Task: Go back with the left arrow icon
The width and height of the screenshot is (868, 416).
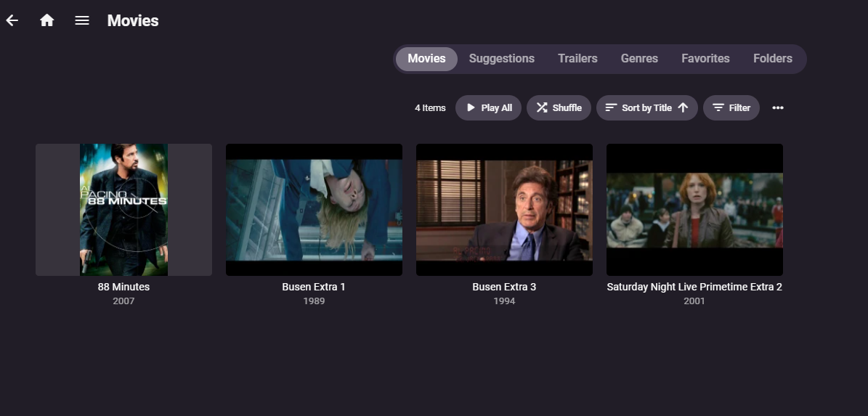Action: click(12, 20)
